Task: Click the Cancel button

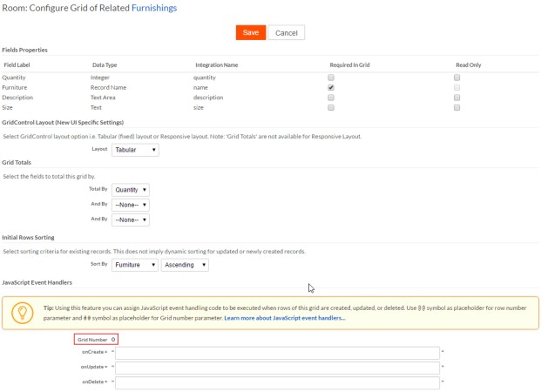Action: (287, 32)
